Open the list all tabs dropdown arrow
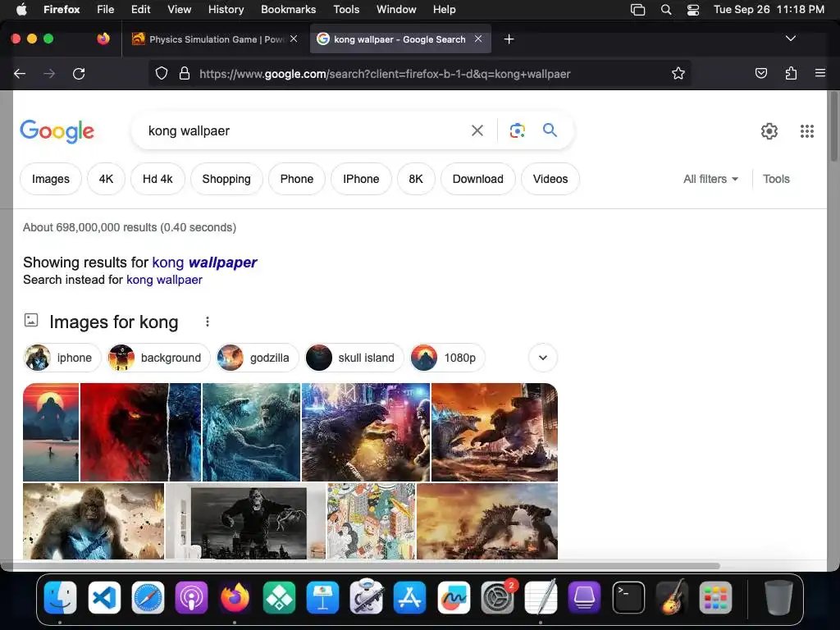Image resolution: width=840 pixels, height=630 pixels. 790,39
